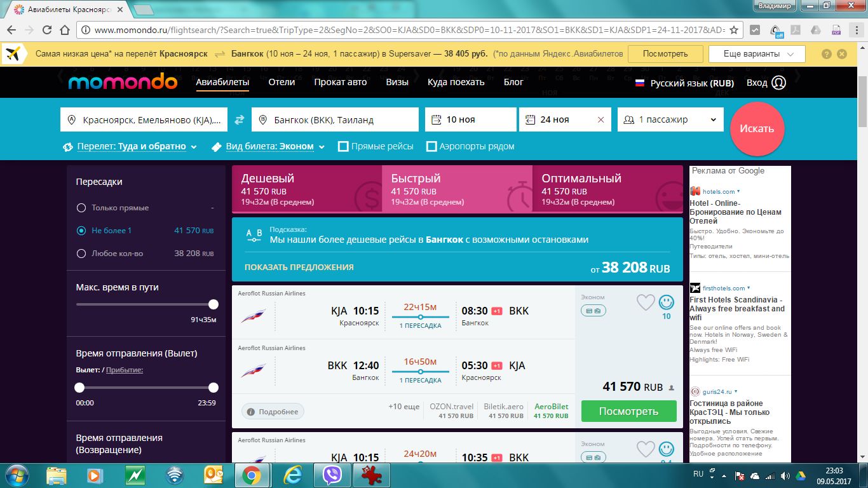
Task: Clear the 24 ноя return date
Action: 601,119
